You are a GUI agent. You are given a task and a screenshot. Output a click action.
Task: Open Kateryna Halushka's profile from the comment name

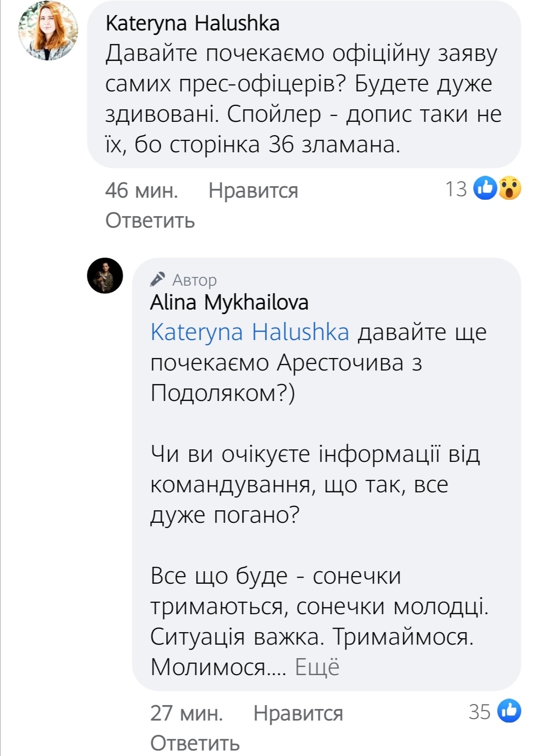[192, 23]
